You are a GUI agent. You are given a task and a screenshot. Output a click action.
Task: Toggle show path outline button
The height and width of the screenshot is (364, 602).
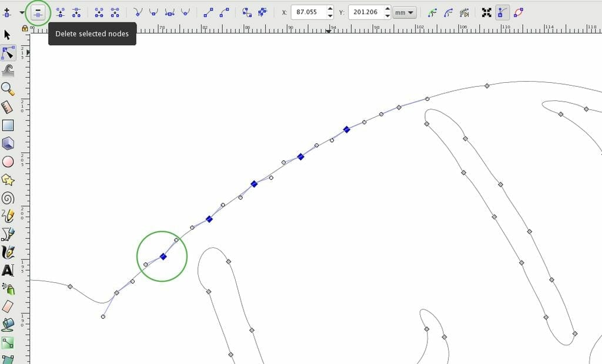pyautogui.click(x=518, y=12)
